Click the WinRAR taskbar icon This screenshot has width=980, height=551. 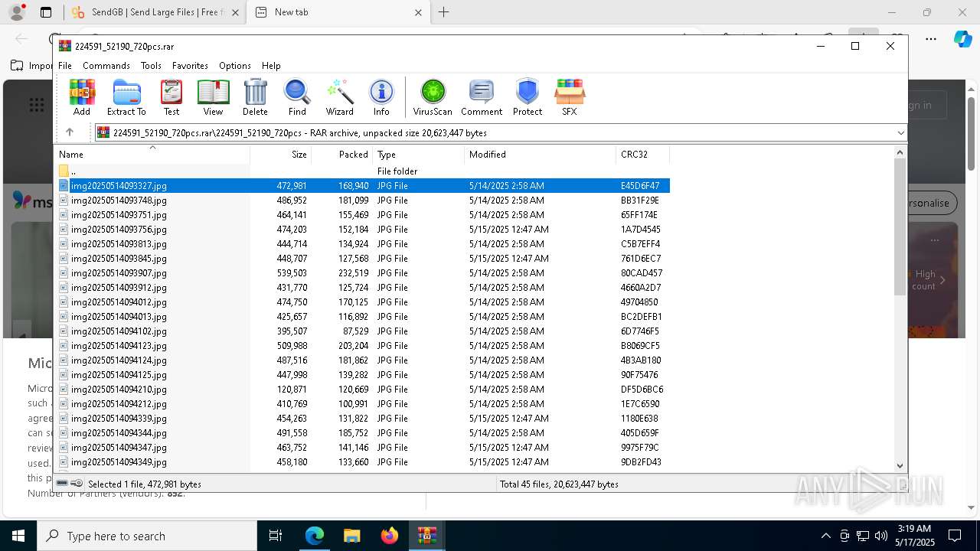tap(426, 536)
